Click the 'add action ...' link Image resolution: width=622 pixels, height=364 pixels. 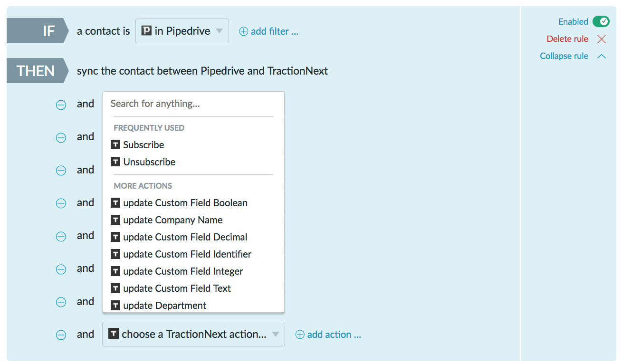tap(334, 335)
